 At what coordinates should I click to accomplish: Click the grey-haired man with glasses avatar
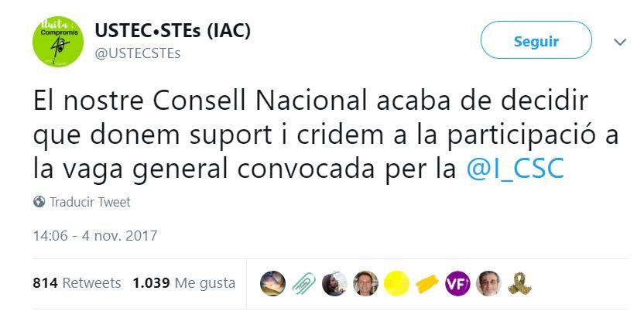[x=488, y=284]
